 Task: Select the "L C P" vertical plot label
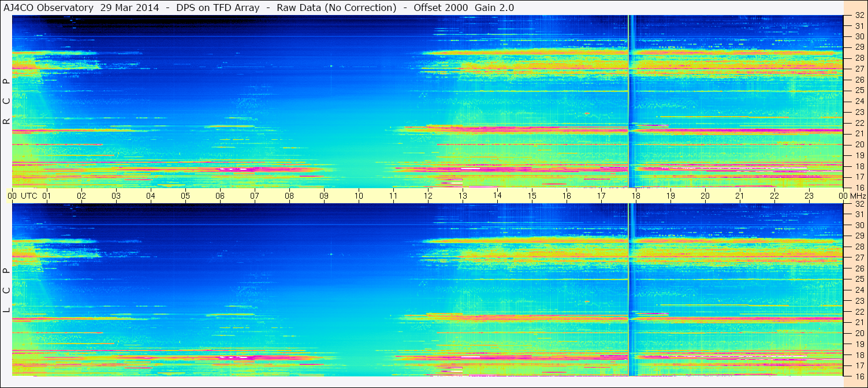pos(6,290)
